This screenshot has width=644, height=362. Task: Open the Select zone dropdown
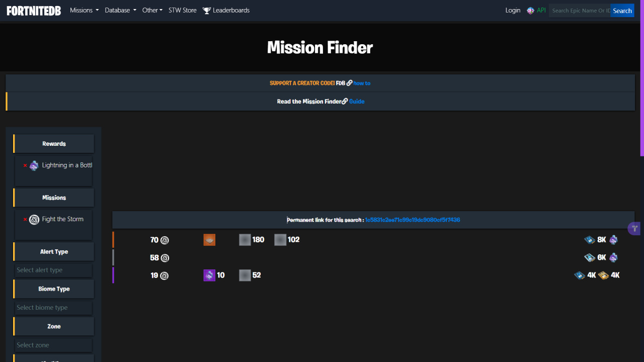[x=53, y=345]
